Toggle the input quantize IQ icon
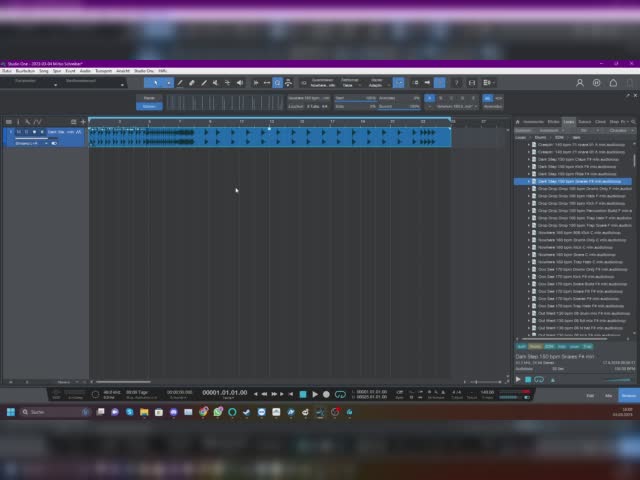The height and width of the screenshot is (480, 640). tap(304, 83)
